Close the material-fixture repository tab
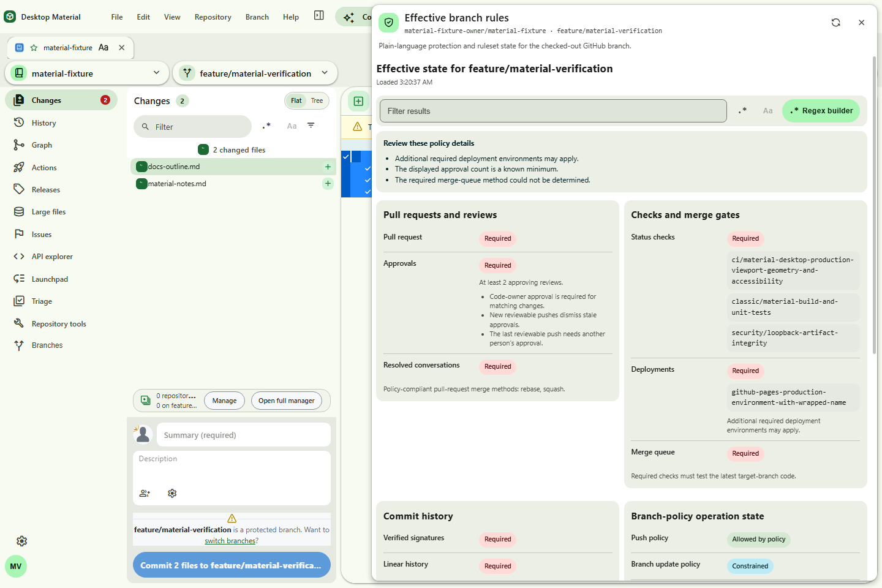The height and width of the screenshot is (588, 882). click(122, 48)
